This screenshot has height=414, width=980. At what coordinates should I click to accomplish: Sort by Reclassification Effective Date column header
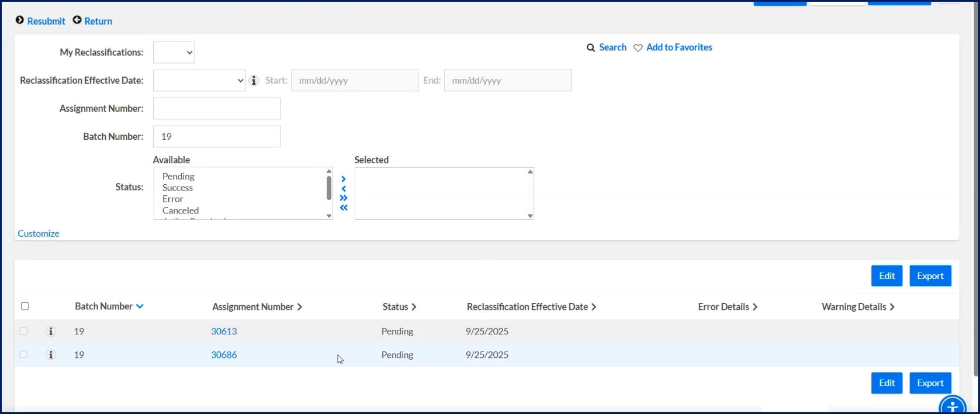[531, 307]
